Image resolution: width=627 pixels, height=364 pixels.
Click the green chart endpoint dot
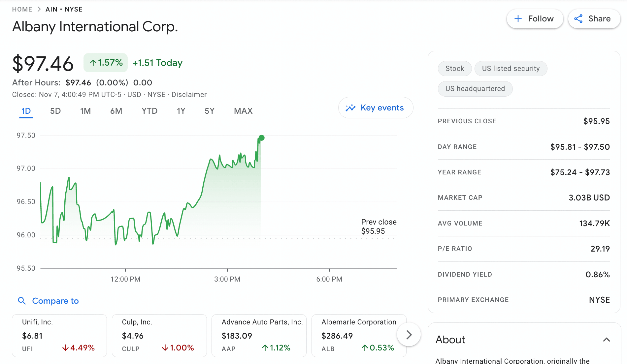261,138
